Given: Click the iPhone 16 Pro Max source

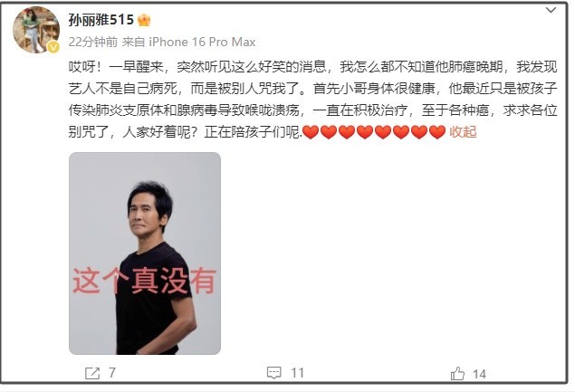Looking at the screenshot, I should (x=202, y=42).
